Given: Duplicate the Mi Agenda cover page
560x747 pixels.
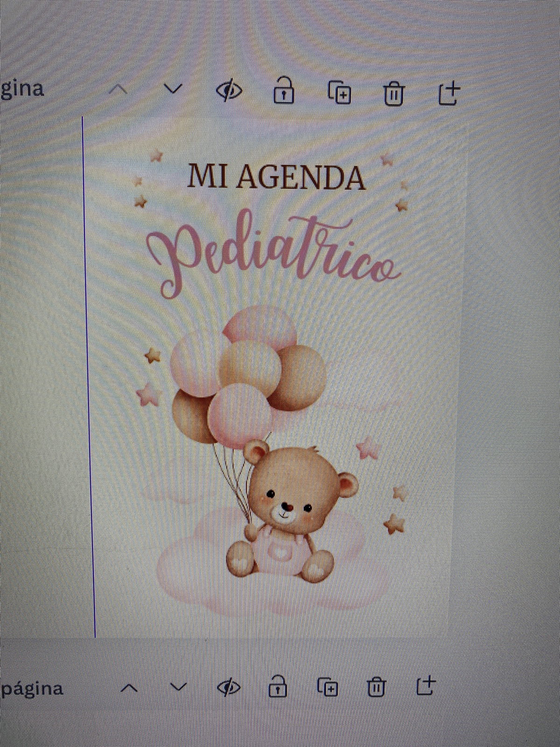Looking at the screenshot, I should [340, 92].
